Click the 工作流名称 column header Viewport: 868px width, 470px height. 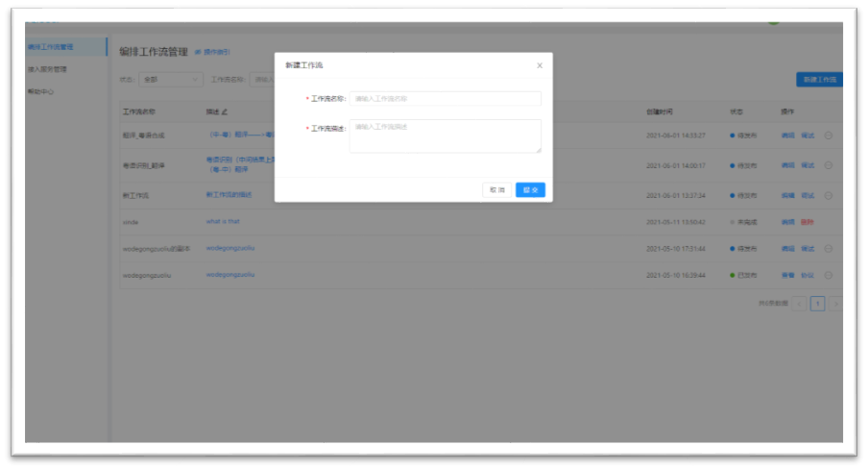[x=139, y=111]
